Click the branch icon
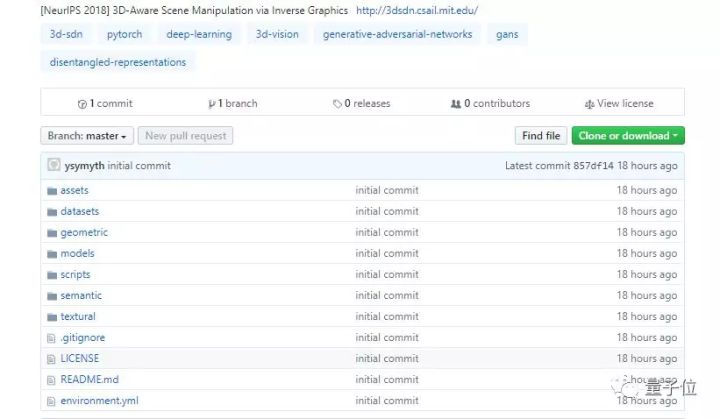The image size is (720, 419). [211, 104]
